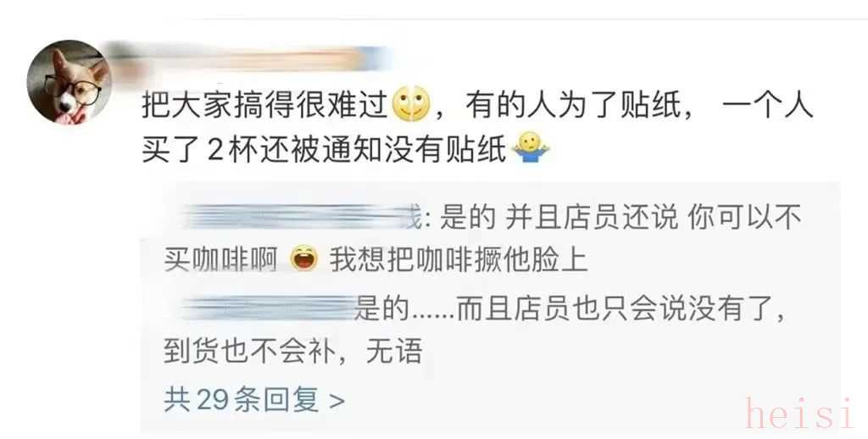Tap the words 买咖啡啊 in the reply
868x439 pixels.
pyautogui.click(x=220, y=259)
